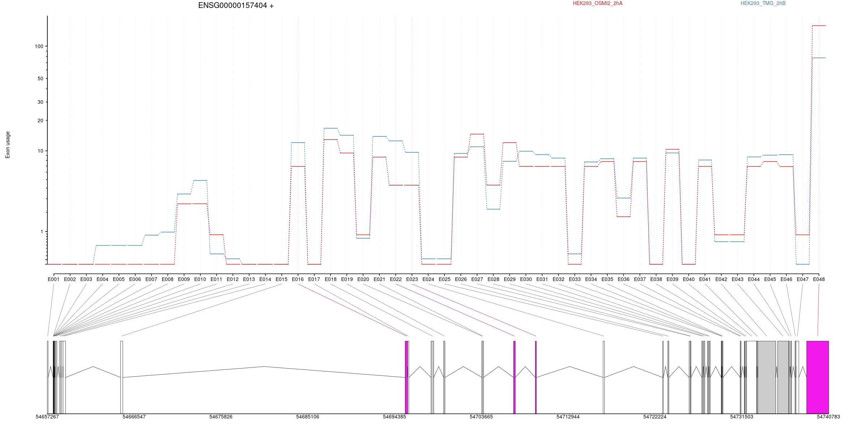Select exon label E015
The width and height of the screenshot is (868, 434).
click(x=281, y=279)
